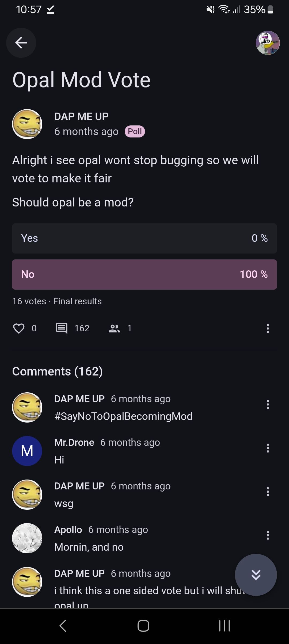This screenshot has height=644, width=289.
Task: Open options menu for Mr.Drone's comment
Action: [268, 448]
